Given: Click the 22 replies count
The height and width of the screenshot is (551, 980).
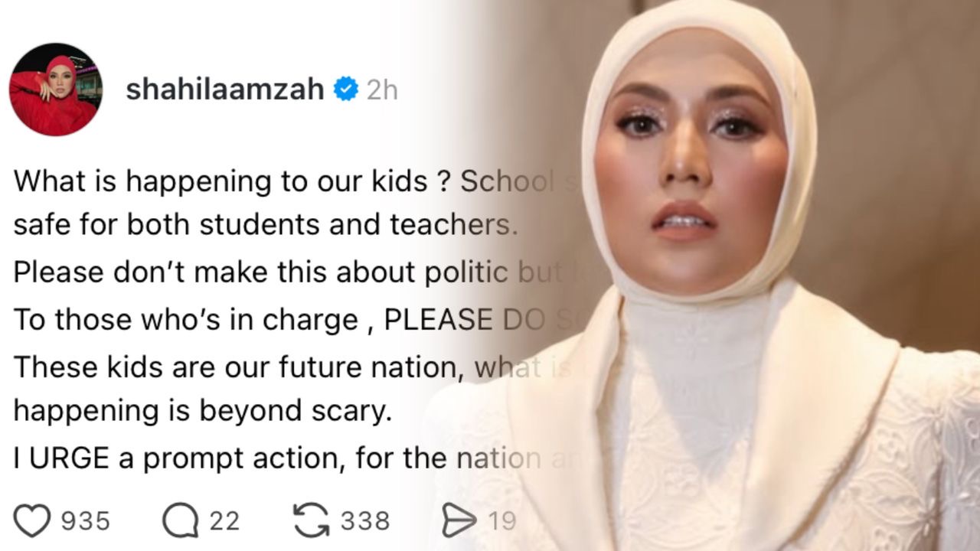Looking at the screenshot, I should [x=224, y=521].
